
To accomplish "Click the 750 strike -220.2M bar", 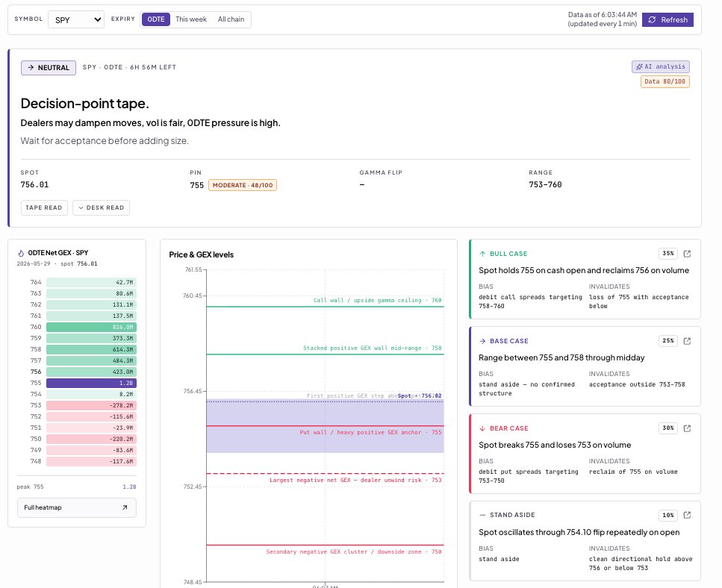I will coord(91,439).
